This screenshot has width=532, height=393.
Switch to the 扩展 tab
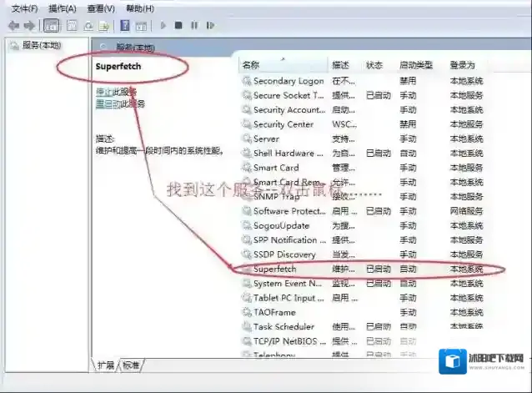(x=106, y=365)
